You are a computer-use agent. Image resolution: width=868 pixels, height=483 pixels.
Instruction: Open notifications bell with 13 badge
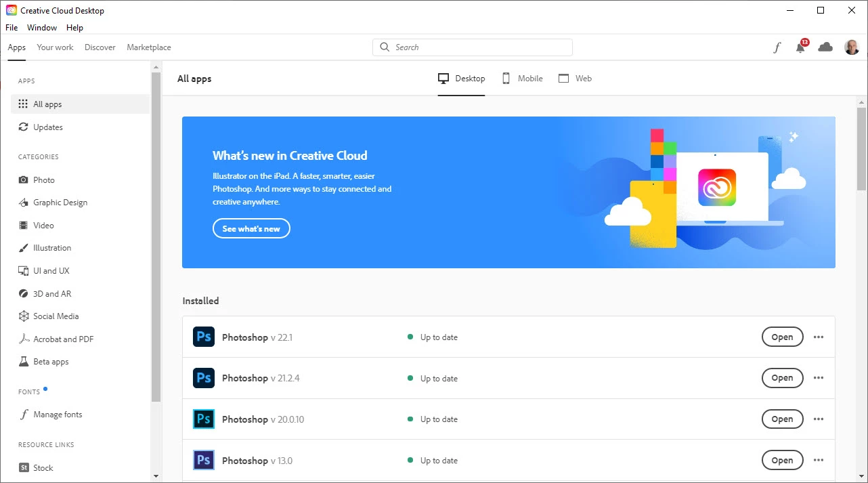coord(801,47)
